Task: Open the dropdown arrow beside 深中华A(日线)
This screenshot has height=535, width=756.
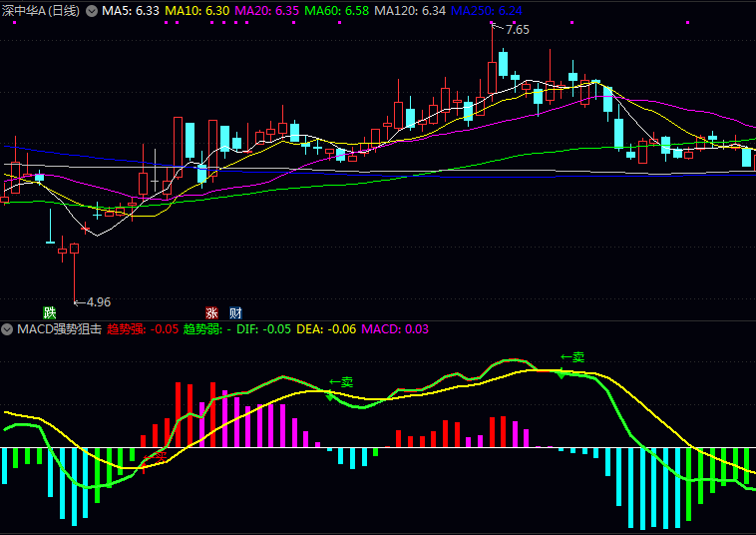Action: click(x=92, y=11)
